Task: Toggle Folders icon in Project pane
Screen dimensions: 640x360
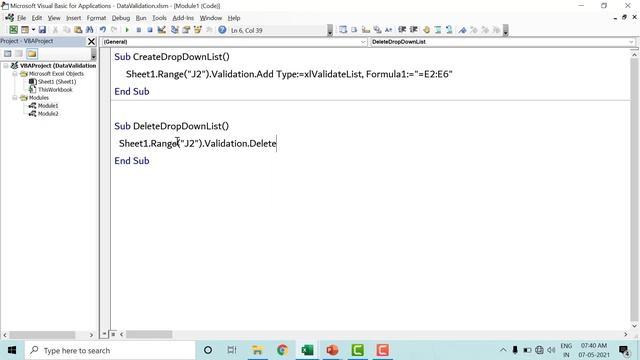Action: (x=32, y=53)
